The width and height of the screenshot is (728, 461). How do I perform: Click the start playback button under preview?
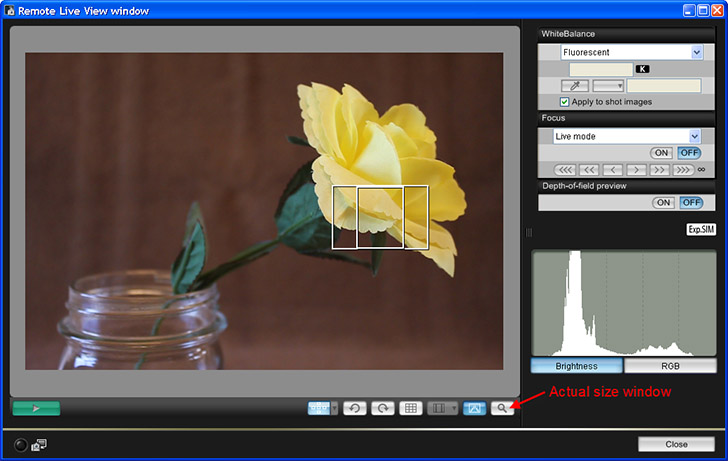36,408
